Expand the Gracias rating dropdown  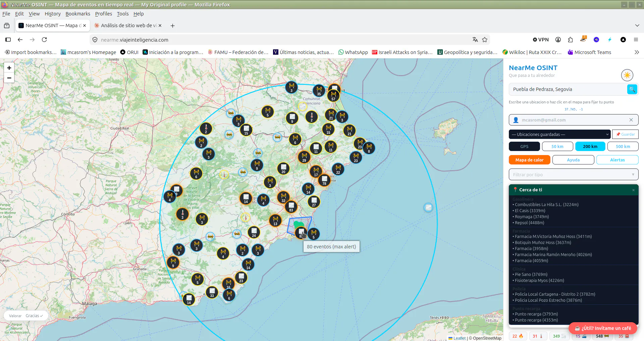click(34, 316)
